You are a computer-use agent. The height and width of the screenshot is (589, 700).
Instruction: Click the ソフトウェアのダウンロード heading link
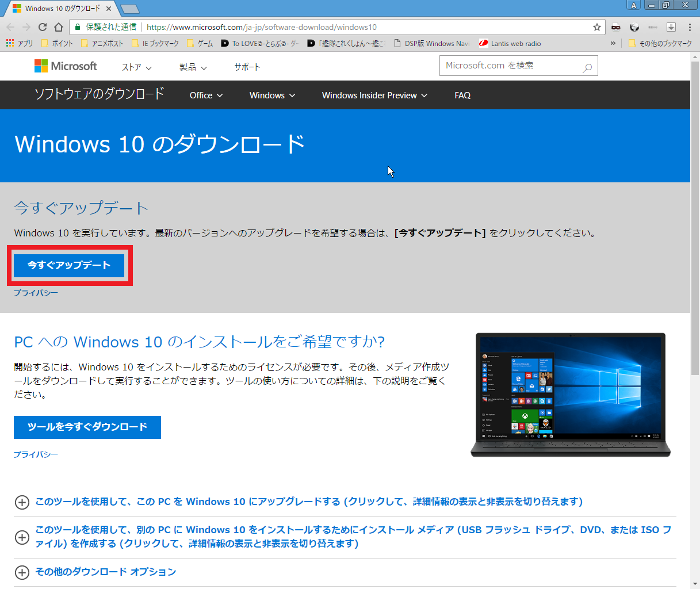point(100,94)
